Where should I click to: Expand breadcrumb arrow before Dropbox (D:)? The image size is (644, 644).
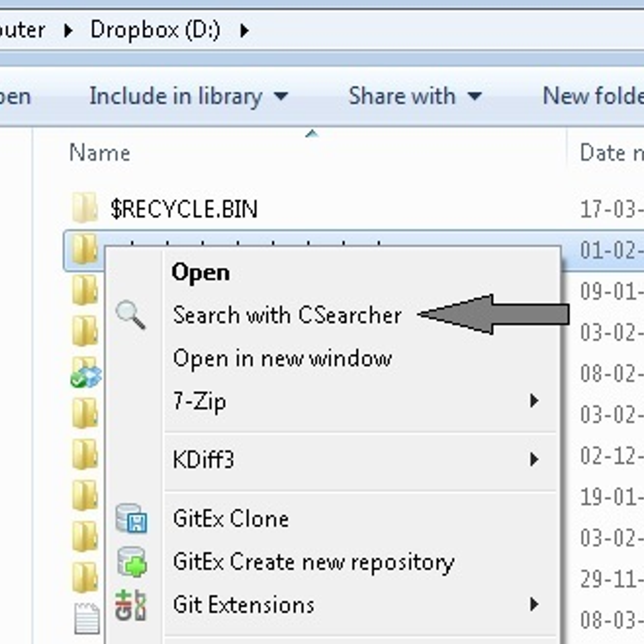point(68,31)
